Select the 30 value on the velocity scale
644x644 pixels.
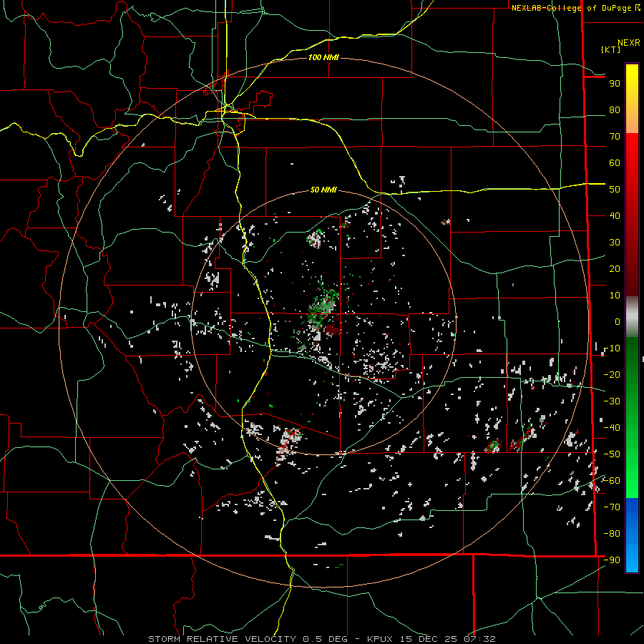pos(615,243)
